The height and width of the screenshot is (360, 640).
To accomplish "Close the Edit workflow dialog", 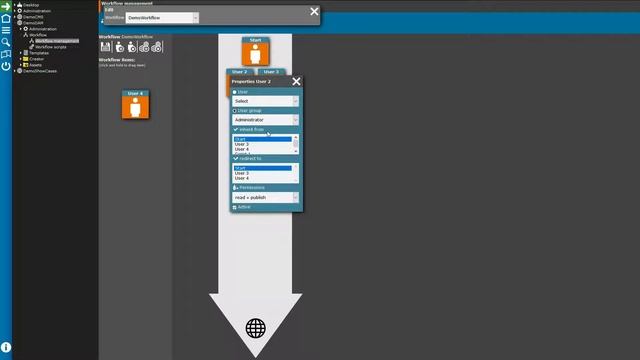I will pos(314,11).
